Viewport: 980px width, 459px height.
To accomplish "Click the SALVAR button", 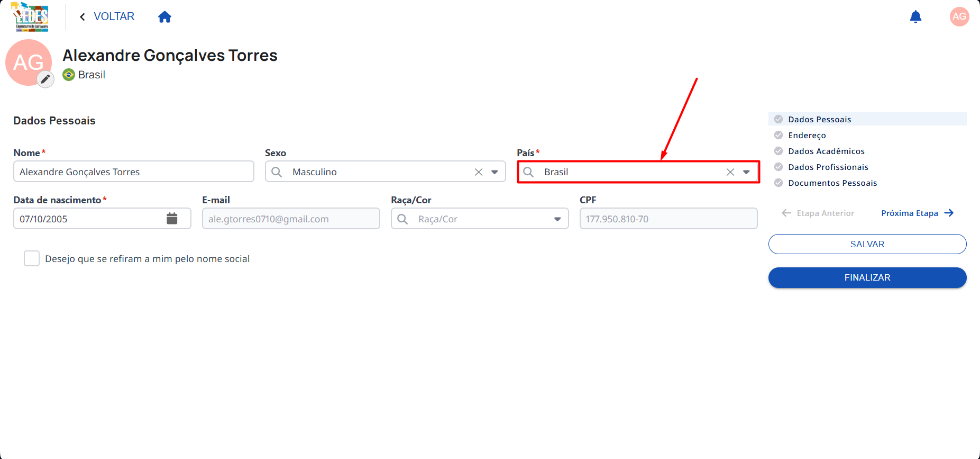I will tap(867, 244).
